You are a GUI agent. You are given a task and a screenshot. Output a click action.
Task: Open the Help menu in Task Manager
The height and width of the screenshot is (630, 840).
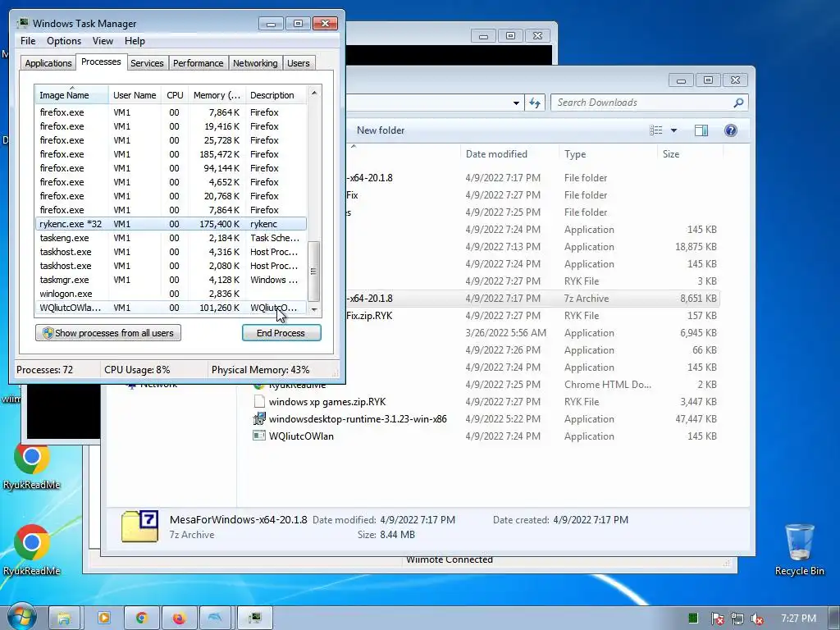(135, 41)
